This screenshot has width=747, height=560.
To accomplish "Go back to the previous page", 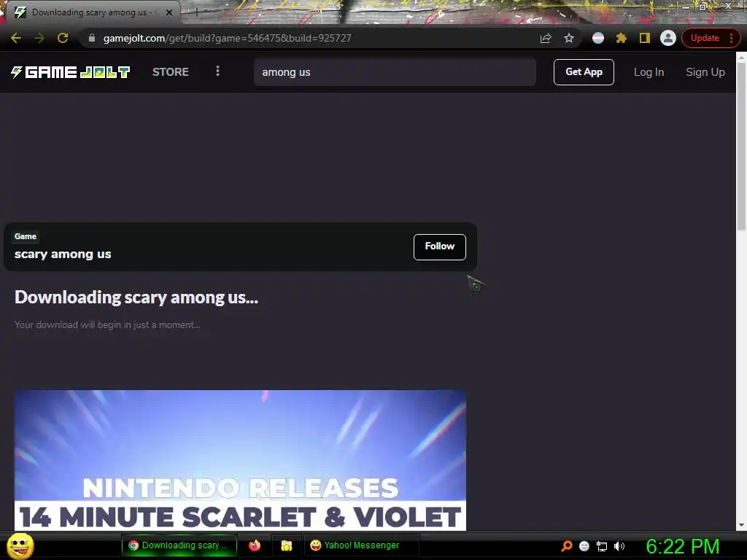I will (x=16, y=38).
